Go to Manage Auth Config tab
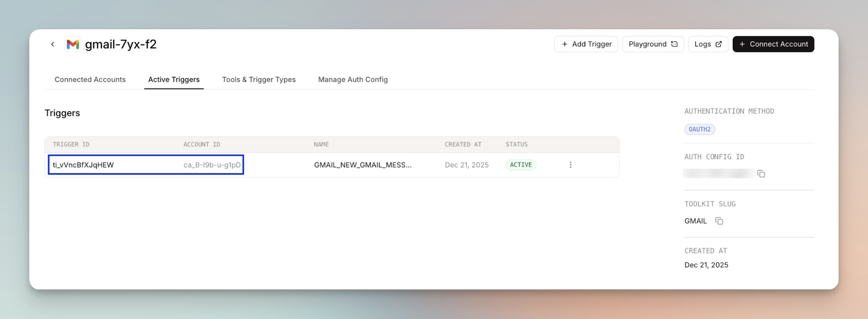The width and height of the screenshot is (868, 319). pyautogui.click(x=353, y=79)
